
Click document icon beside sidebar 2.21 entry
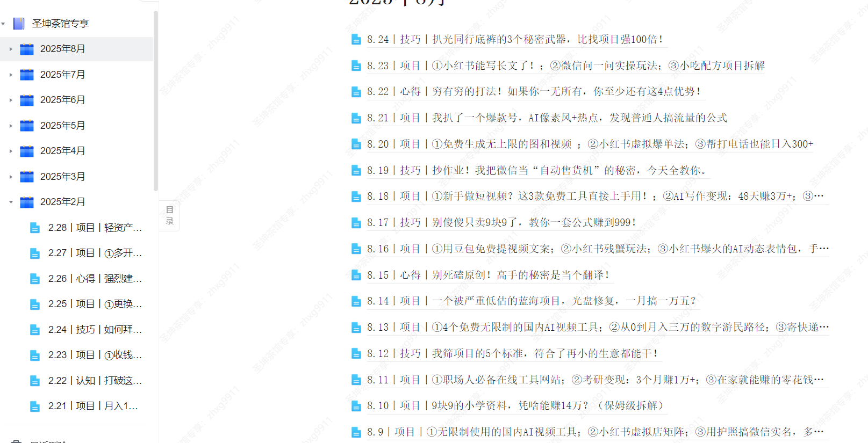pyautogui.click(x=35, y=406)
